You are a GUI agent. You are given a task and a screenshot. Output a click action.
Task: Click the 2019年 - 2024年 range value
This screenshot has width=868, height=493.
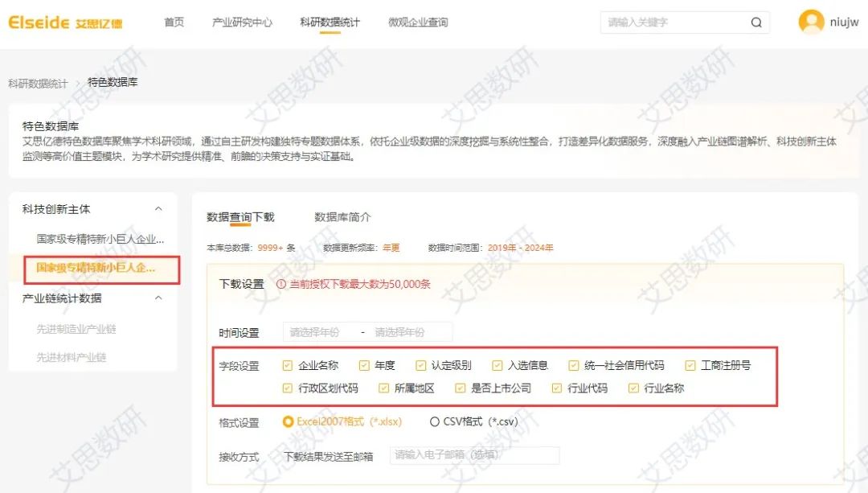coord(520,248)
